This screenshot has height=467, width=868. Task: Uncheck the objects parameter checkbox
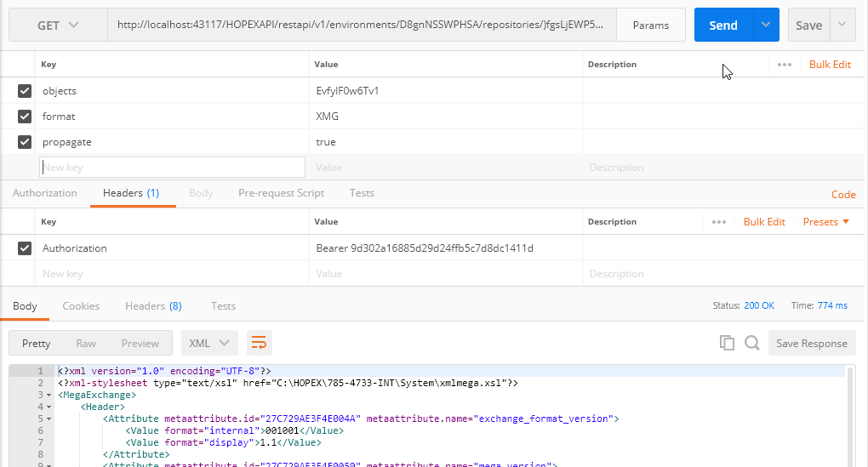click(25, 91)
